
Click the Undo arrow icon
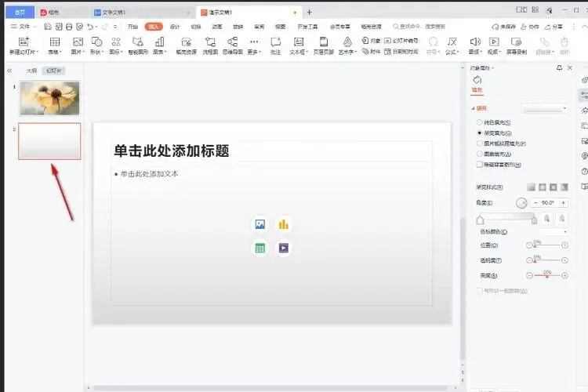90,27
